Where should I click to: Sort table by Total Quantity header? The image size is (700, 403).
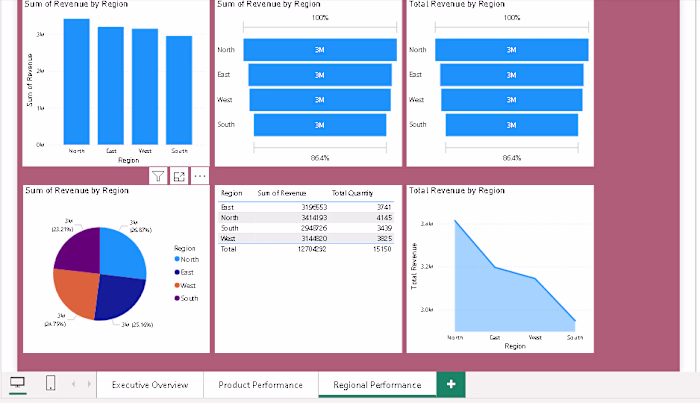click(x=352, y=193)
